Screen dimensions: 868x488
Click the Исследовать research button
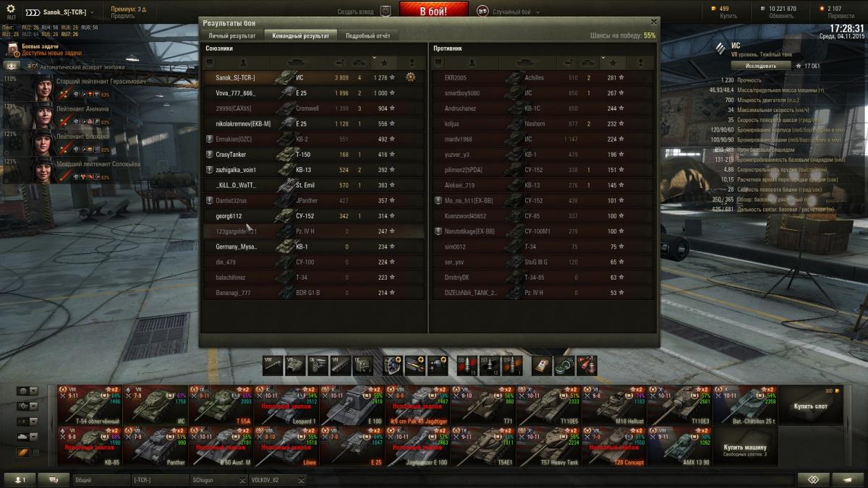[x=761, y=66]
